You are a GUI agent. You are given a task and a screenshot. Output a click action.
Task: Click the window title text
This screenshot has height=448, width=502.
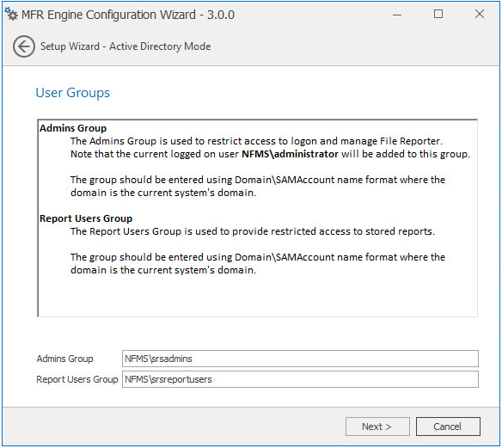pyautogui.click(x=128, y=15)
